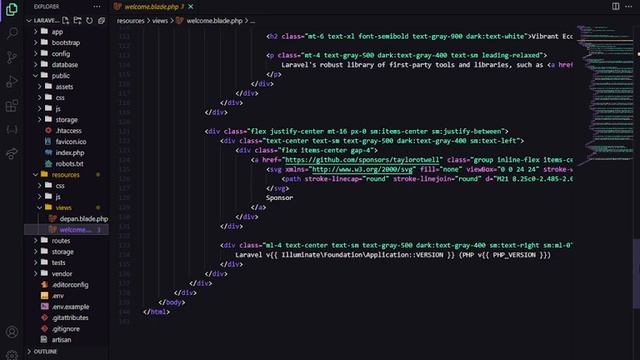Follow the github.com/sponsors/taylorotwell link in code
This screenshot has width=640, height=360.
[x=362, y=160]
